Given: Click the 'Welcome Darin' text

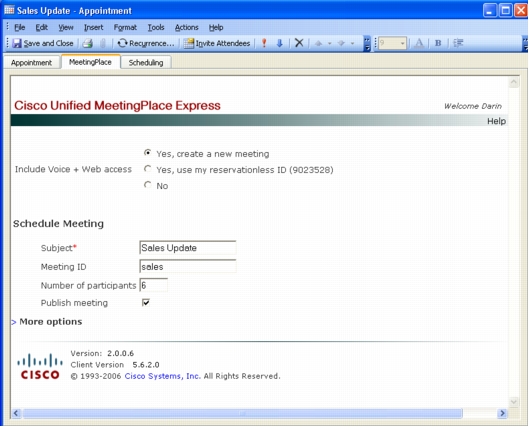Looking at the screenshot, I should pyautogui.click(x=473, y=106).
